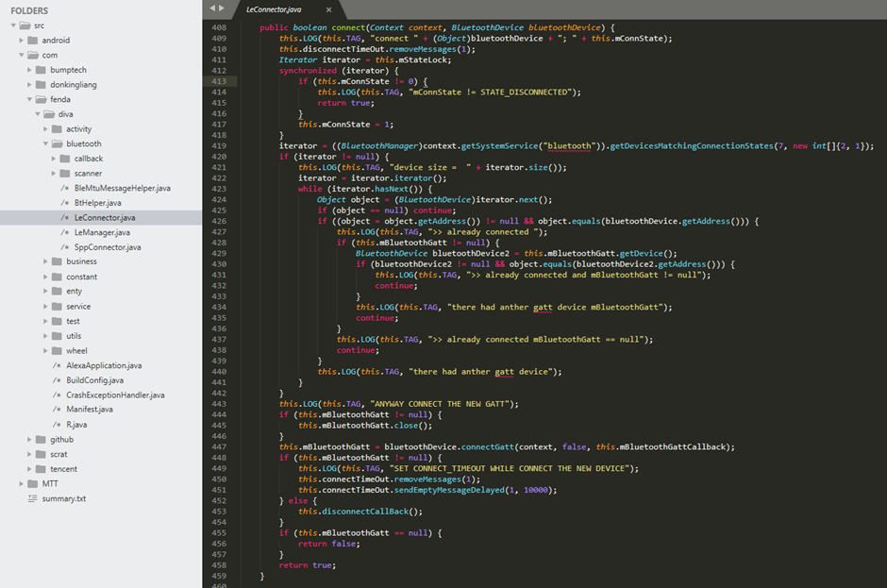Click the folder icon beside wheel
Viewport: 887px width, 588px height.
pos(58,351)
